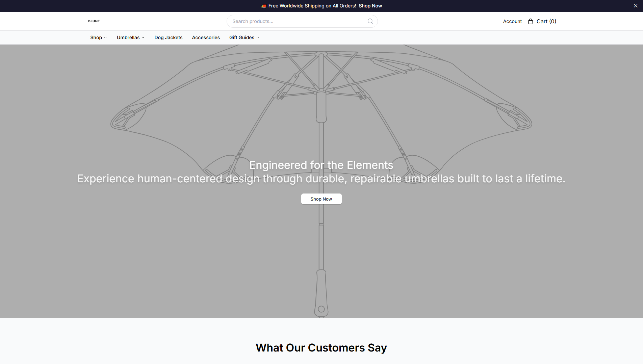
Task: Focus the Search products field
Action: (x=302, y=21)
